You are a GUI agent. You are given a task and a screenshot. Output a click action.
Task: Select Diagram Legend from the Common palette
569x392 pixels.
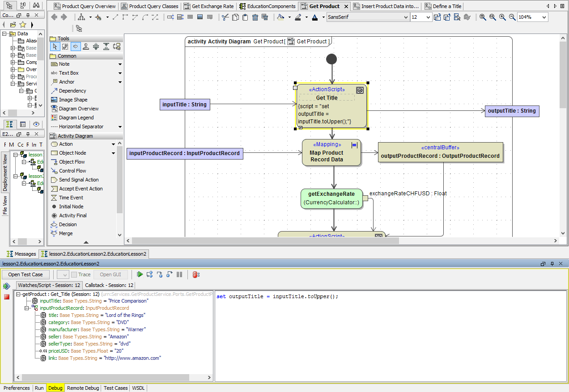pyautogui.click(x=76, y=118)
